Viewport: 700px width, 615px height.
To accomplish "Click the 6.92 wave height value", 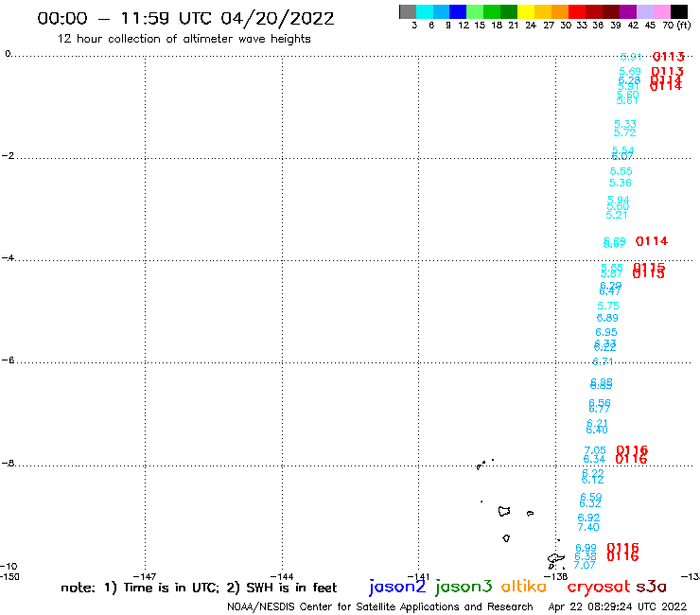I will click(x=588, y=518).
